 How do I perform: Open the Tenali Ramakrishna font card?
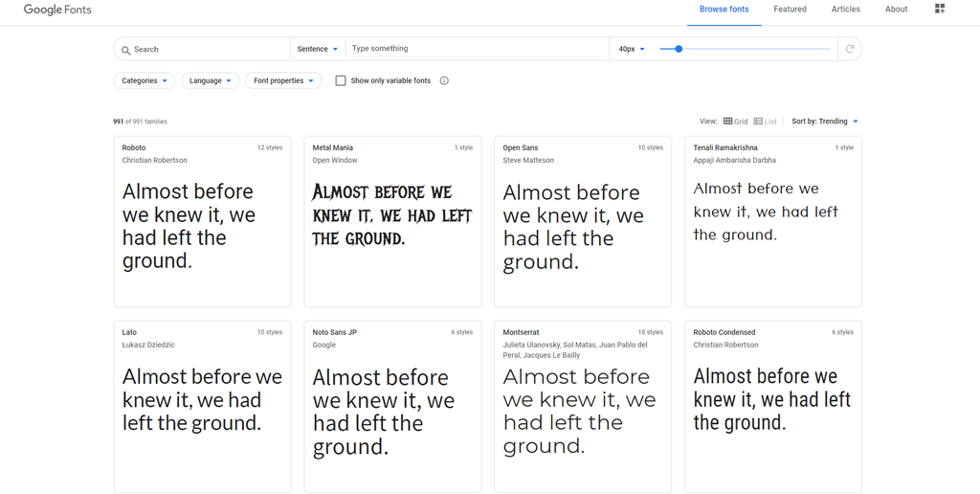point(773,222)
